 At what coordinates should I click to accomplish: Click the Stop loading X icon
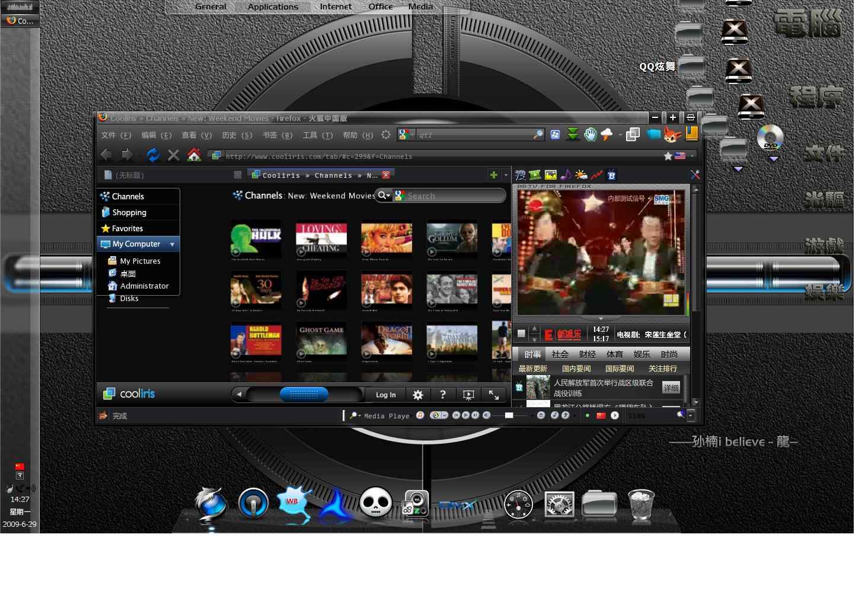[x=173, y=155]
